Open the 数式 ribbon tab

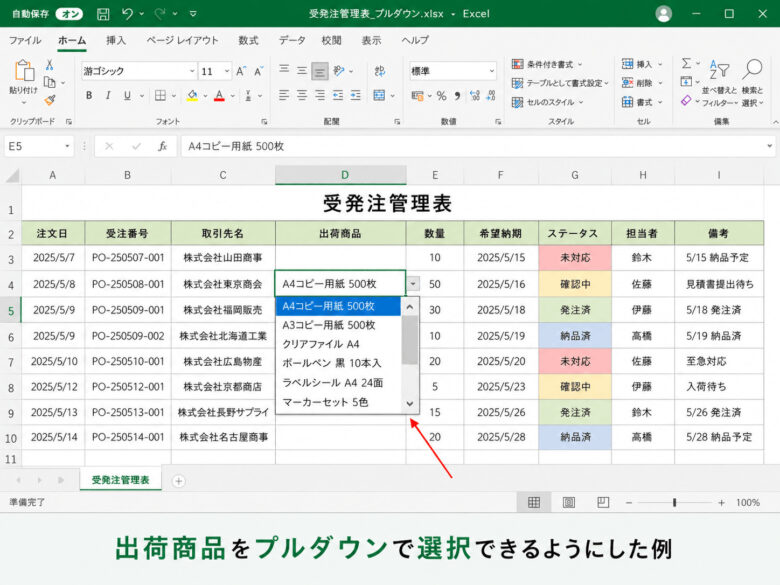tap(248, 40)
